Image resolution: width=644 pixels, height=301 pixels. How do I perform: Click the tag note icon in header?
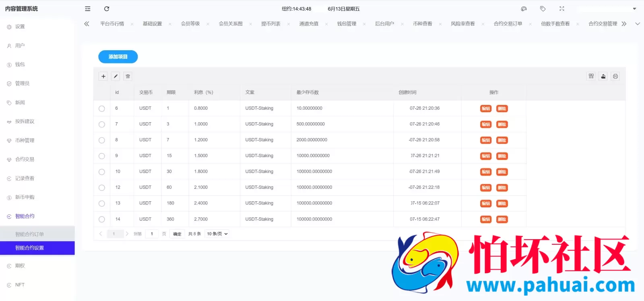tap(543, 9)
